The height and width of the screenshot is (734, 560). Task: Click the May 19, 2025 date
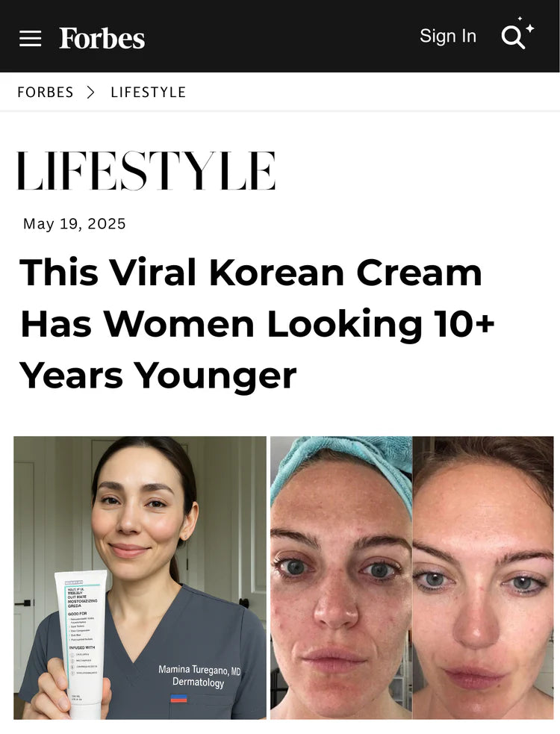tap(75, 224)
